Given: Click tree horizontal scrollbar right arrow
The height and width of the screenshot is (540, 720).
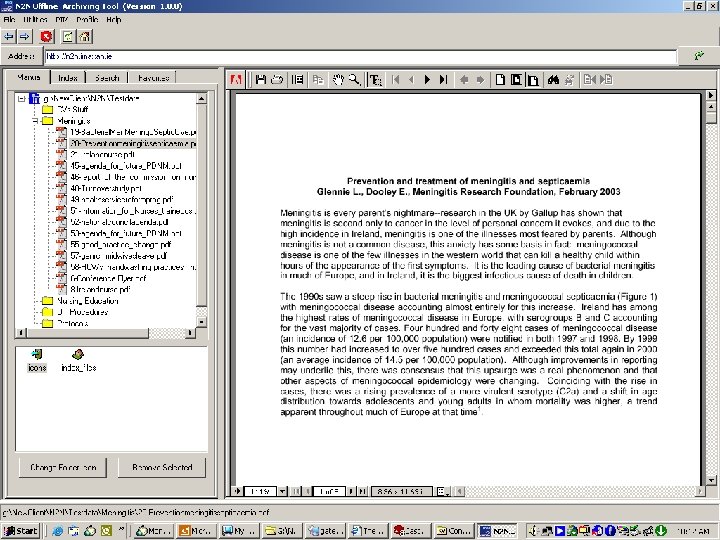Looking at the screenshot, I should (190, 332).
